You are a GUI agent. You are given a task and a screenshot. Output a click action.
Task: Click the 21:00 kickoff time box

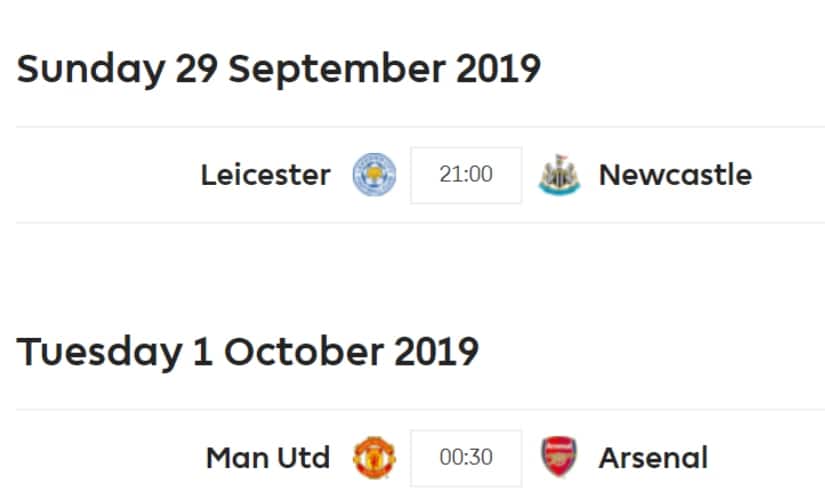pos(466,175)
